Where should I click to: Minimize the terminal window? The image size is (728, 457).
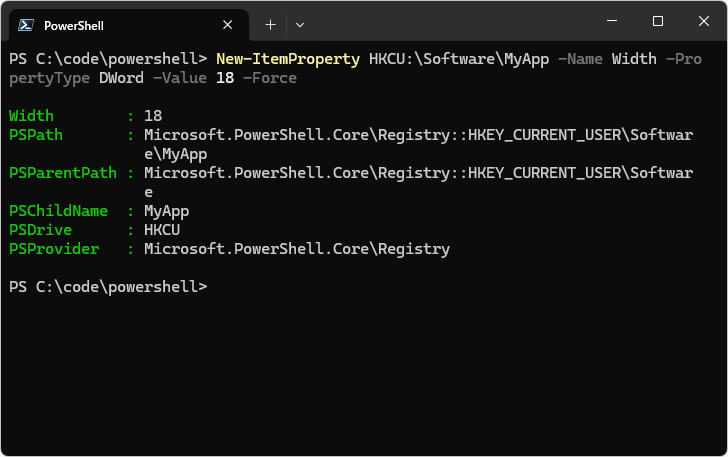pyautogui.click(x=612, y=21)
